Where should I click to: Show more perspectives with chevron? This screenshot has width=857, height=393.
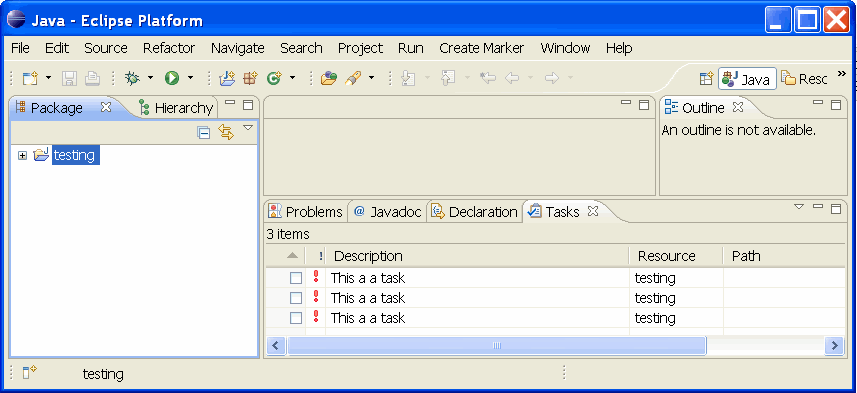(842, 73)
